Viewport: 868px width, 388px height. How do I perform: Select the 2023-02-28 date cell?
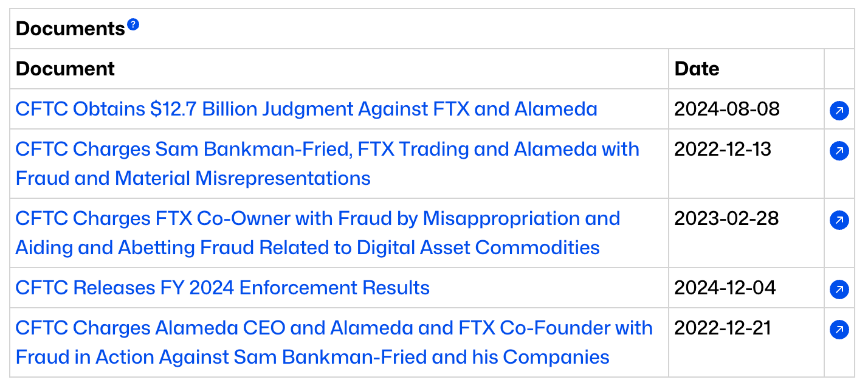[726, 218]
